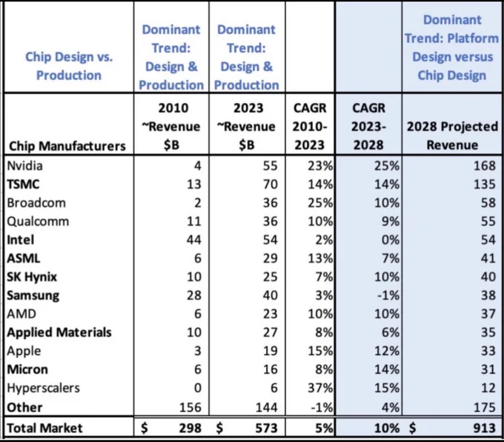The width and height of the screenshot is (504, 442).
Task: Select ASML's 2023 revenue value 29
Action: tap(270, 258)
